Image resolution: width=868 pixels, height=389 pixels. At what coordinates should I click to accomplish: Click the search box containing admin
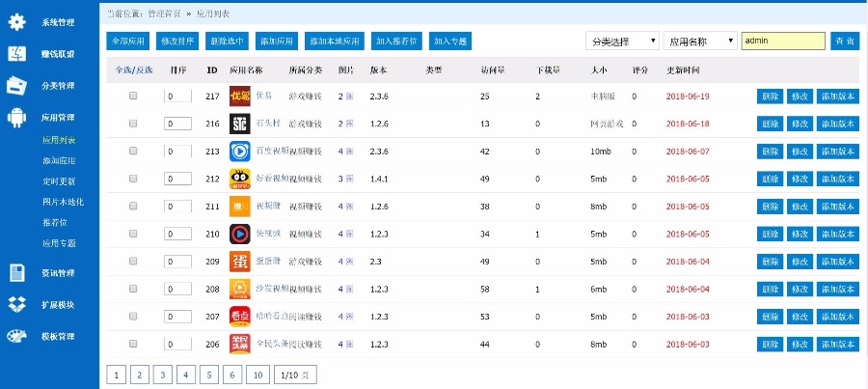783,41
